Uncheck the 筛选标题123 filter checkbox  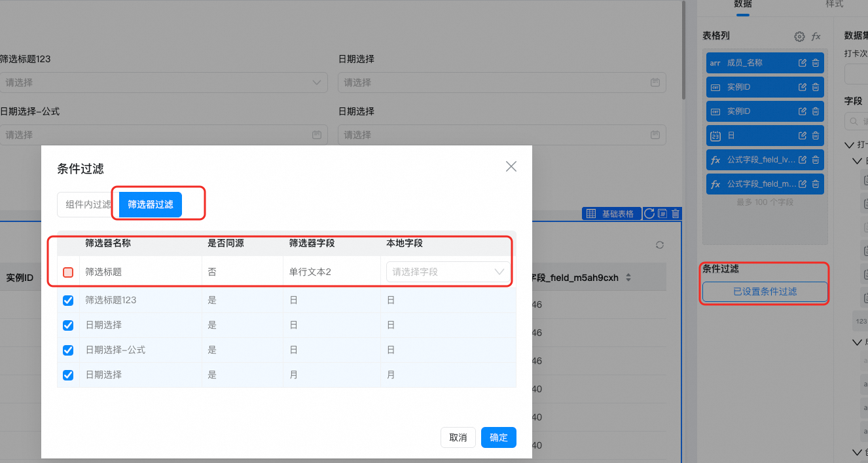[x=68, y=301]
